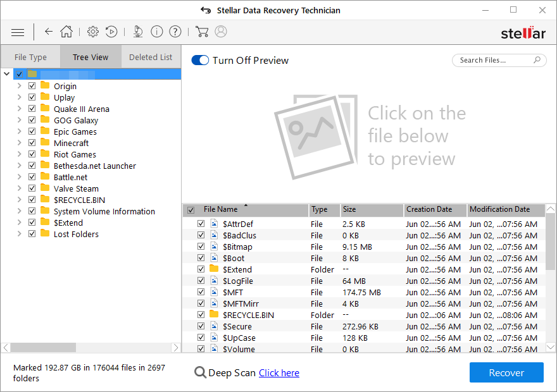Click the search magnifier icon
557x392 pixels.
pos(537,59)
